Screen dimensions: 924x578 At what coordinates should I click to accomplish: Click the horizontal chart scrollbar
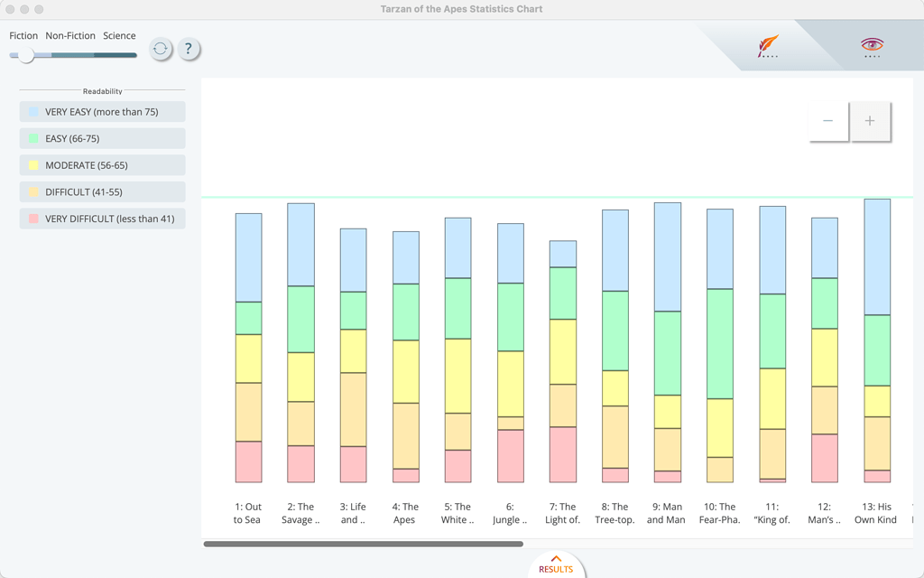tap(363, 544)
